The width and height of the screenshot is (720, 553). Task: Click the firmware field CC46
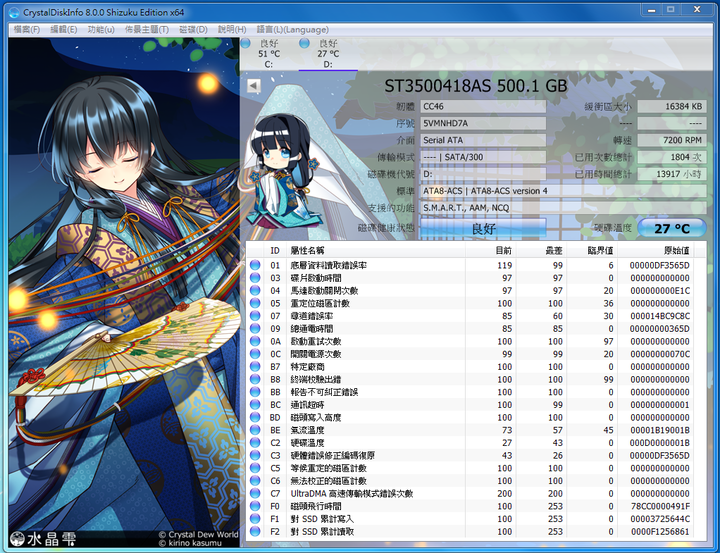point(483,107)
